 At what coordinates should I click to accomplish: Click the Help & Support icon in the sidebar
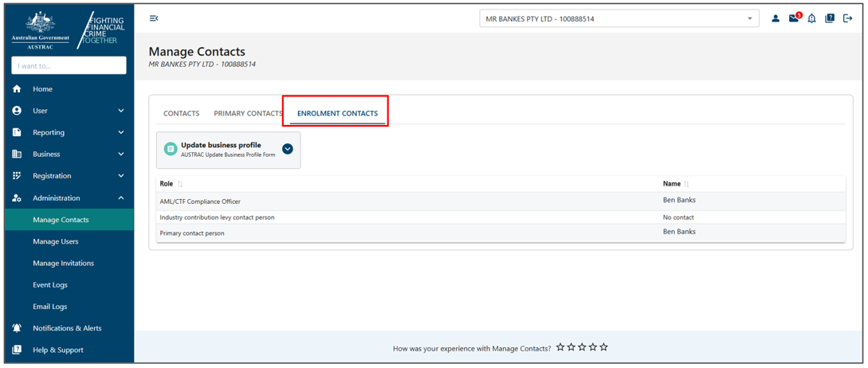pyautogui.click(x=17, y=350)
